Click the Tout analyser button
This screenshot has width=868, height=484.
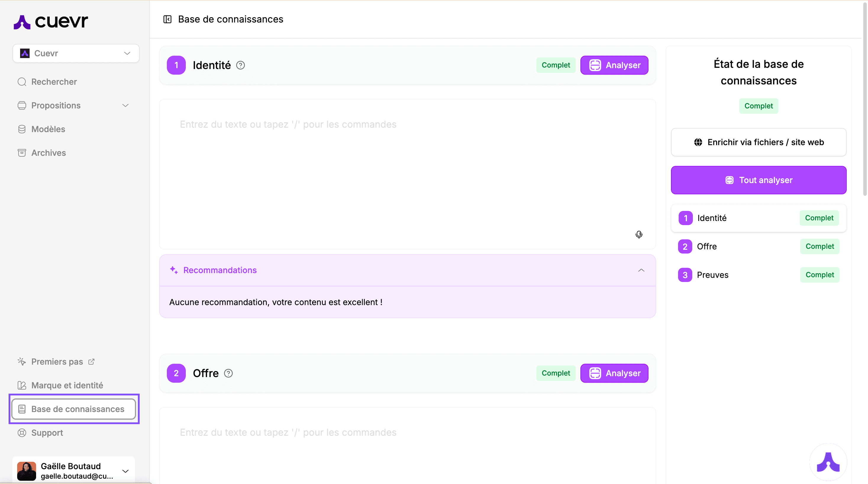pyautogui.click(x=758, y=180)
